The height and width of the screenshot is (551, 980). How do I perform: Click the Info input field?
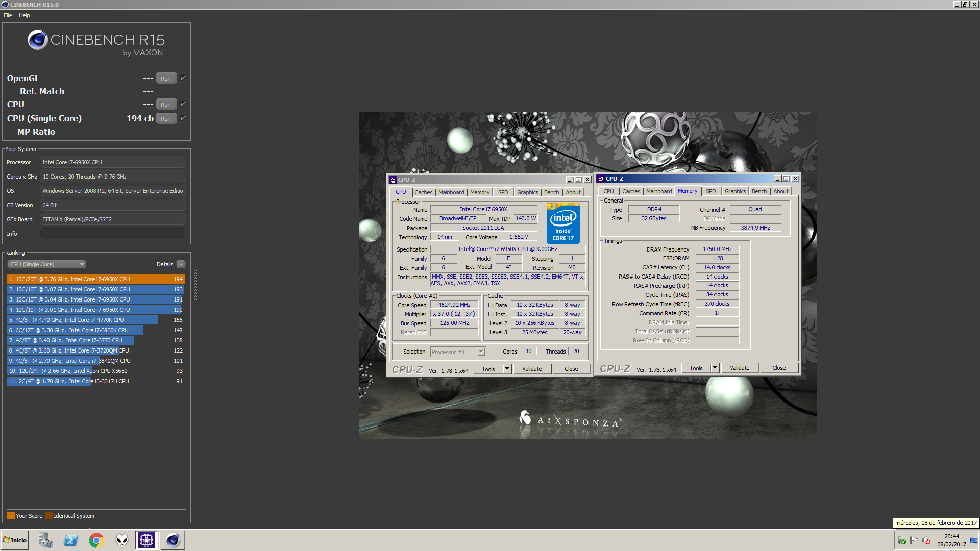point(113,234)
